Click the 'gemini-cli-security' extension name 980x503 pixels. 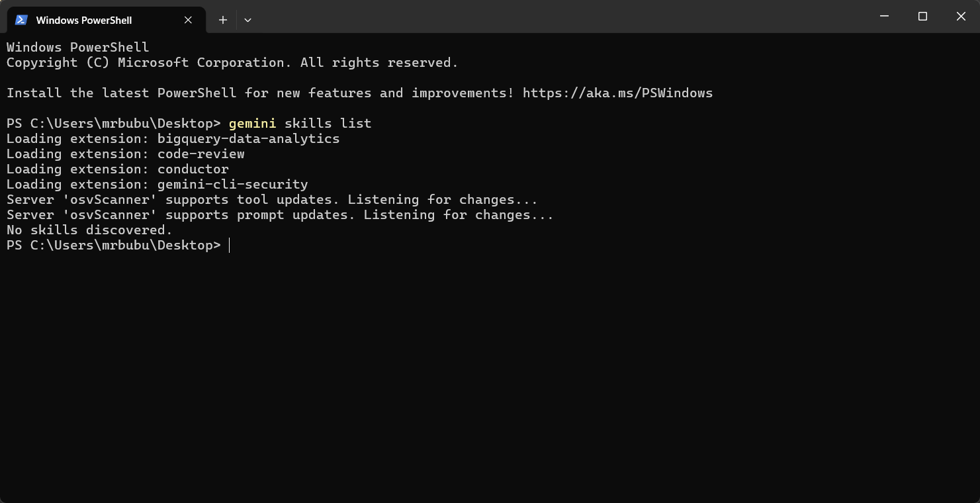tap(232, 185)
